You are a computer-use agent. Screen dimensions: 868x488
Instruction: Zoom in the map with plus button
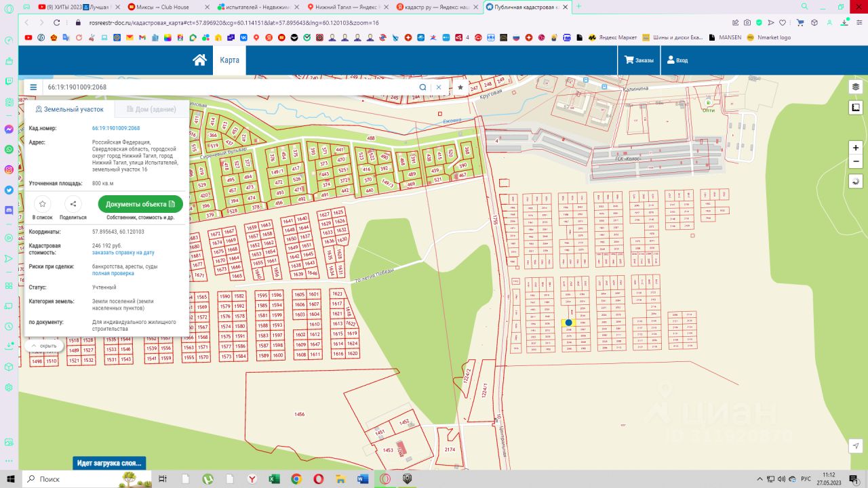856,148
